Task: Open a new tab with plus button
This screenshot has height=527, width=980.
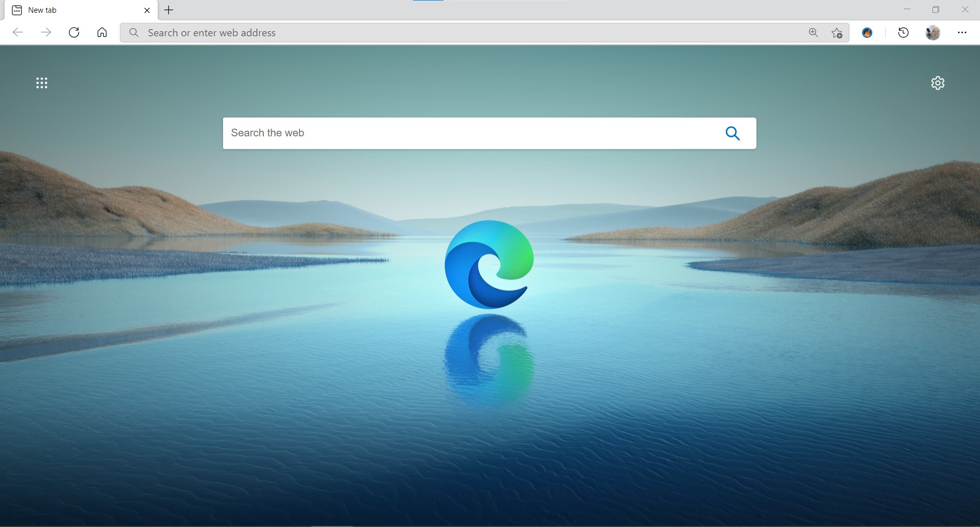Action: tap(168, 10)
